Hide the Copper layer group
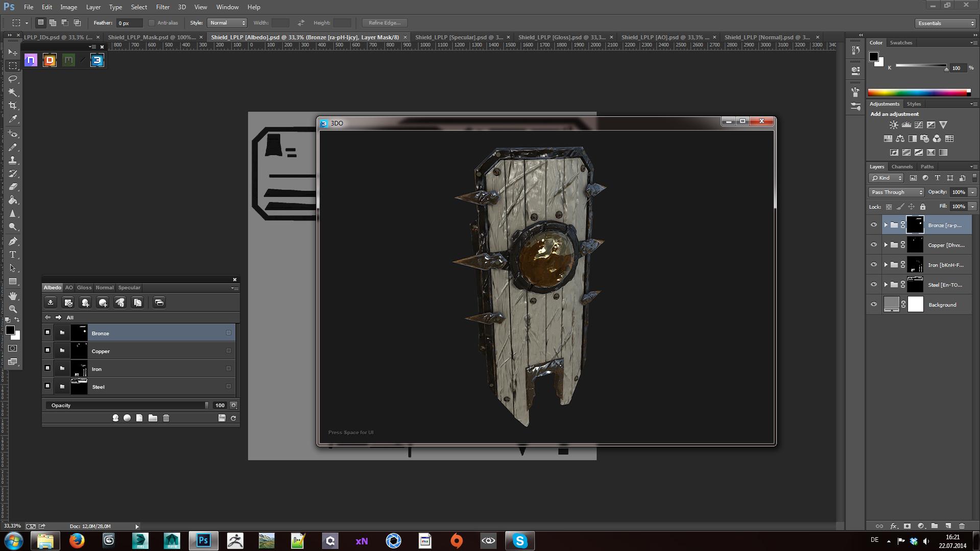This screenshot has height=551, width=980. pyautogui.click(x=874, y=245)
